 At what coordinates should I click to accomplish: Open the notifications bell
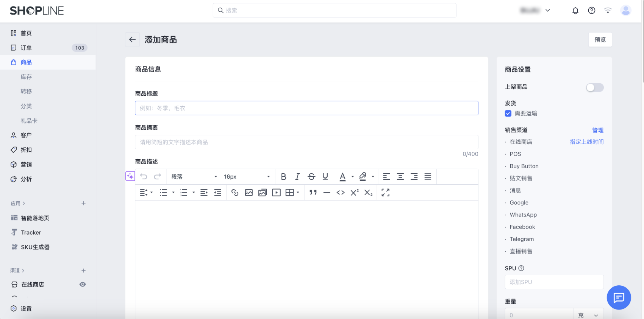coord(575,11)
